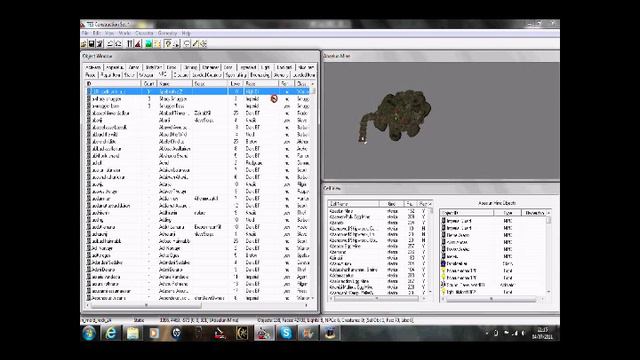Open Skype from the taskbar

coord(286,333)
